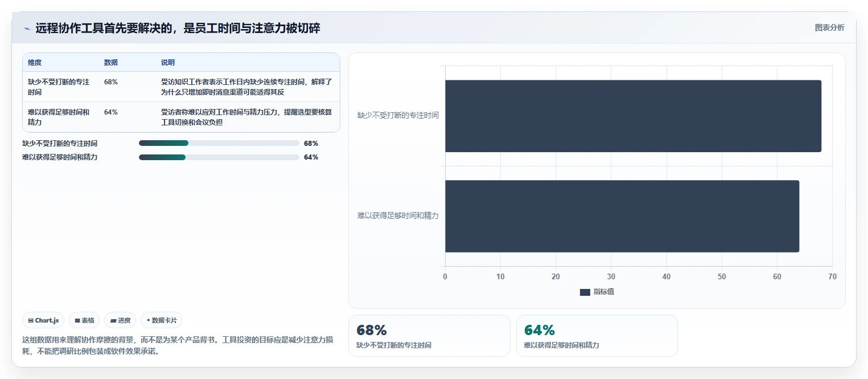Click the chart bar for 难以获得足够时间和精力
Viewport: 868px width, 379px height.
(622, 216)
